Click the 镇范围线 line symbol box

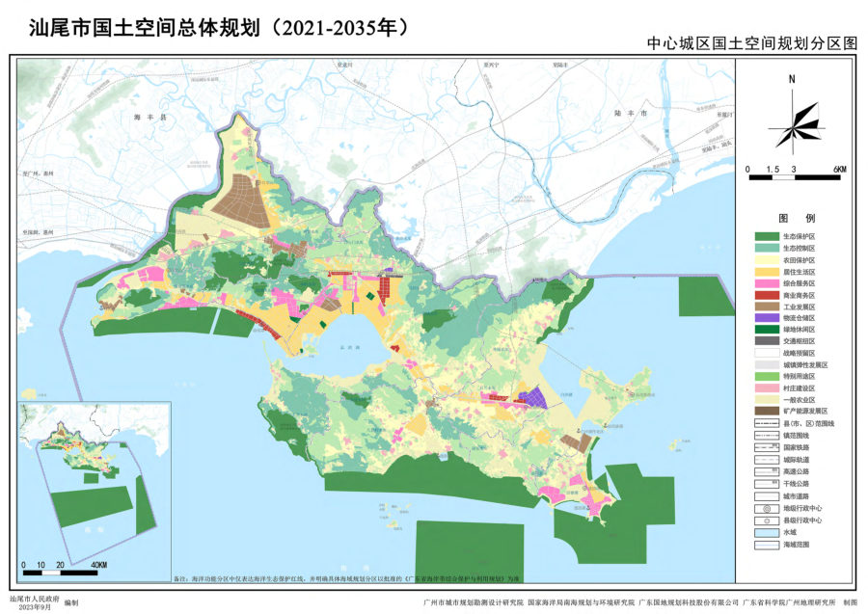[766, 436]
